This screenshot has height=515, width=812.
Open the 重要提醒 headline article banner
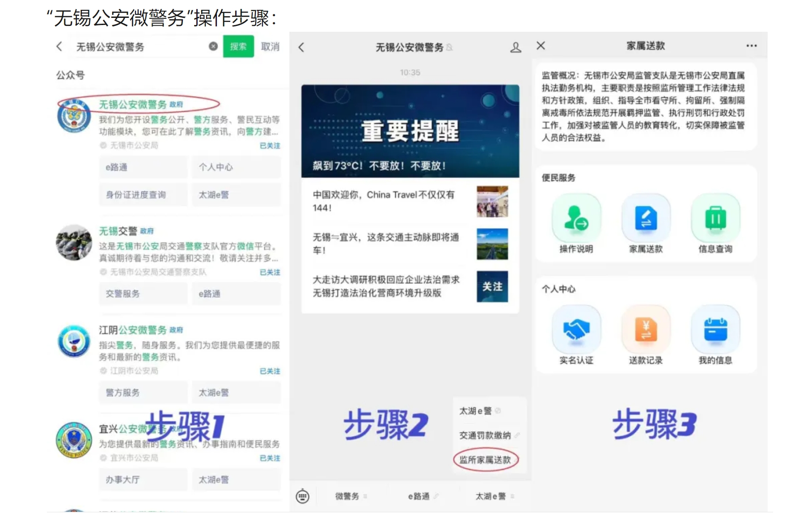410,131
